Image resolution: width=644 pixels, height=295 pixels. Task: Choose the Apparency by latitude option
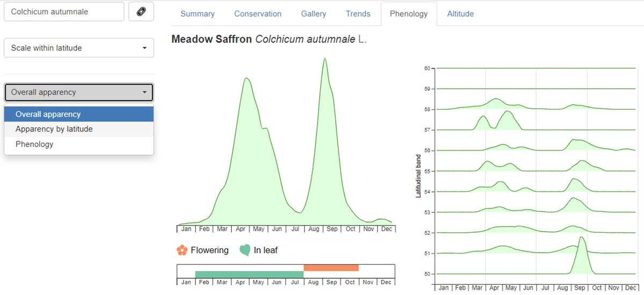pyautogui.click(x=79, y=129)
